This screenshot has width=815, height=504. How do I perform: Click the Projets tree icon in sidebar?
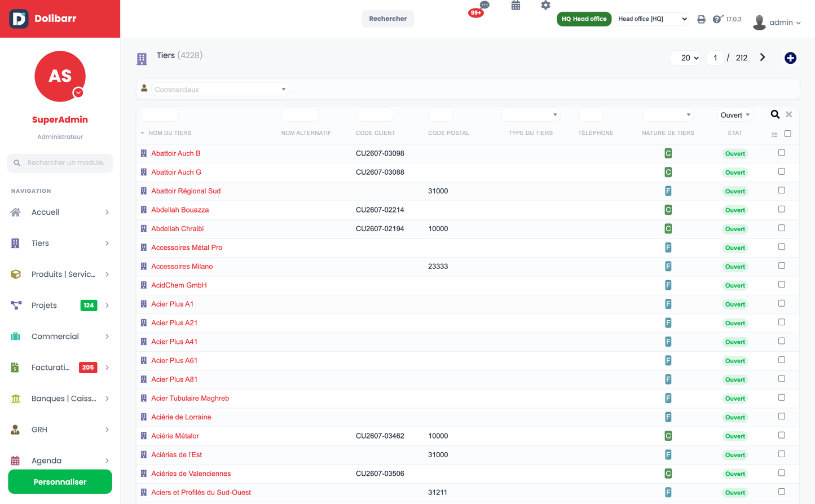coord(16,306)
